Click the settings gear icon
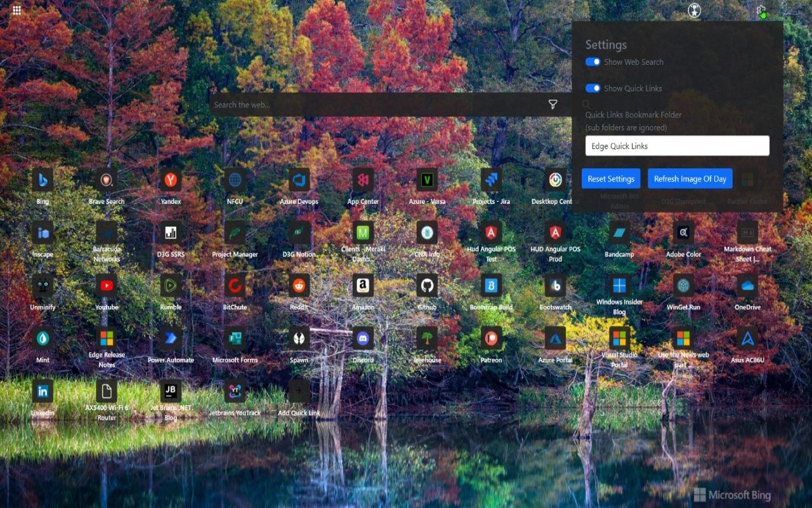This screenshot has height=508, width=812. 761,10
